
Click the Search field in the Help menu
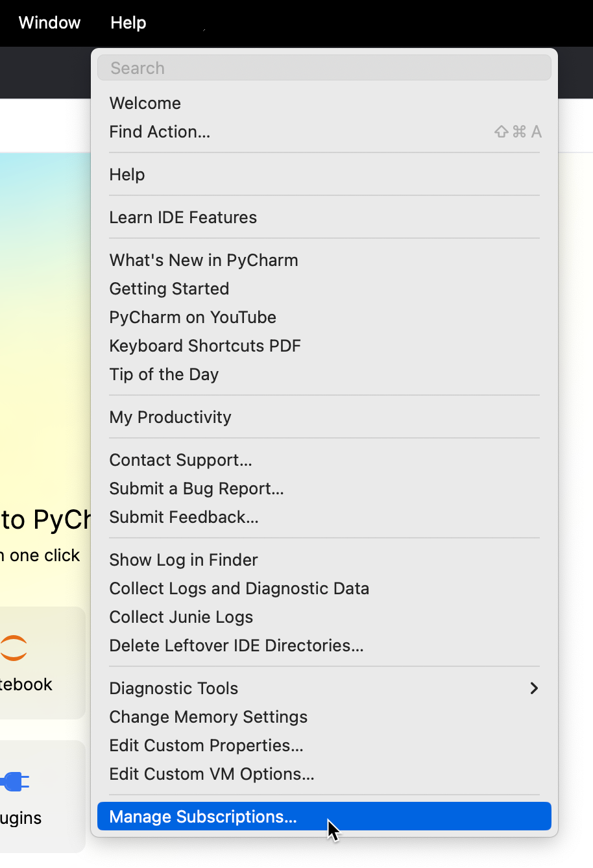[x=324, y=67]
